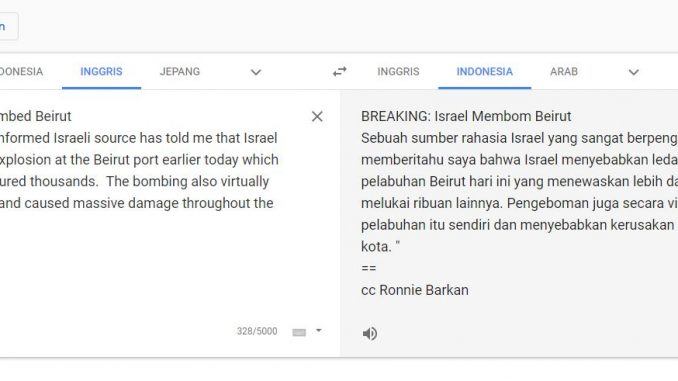Select INGGRIS as target language

click(398, 72)
